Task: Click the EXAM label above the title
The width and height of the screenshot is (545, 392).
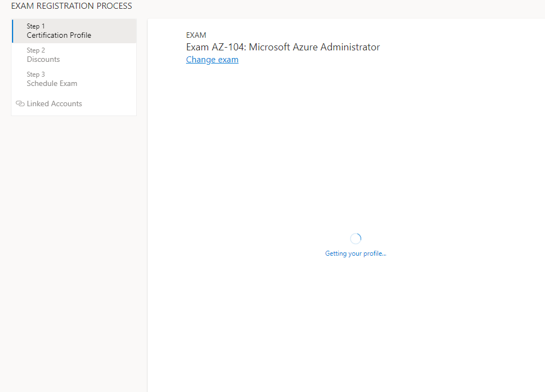Action: click(196, 35)
